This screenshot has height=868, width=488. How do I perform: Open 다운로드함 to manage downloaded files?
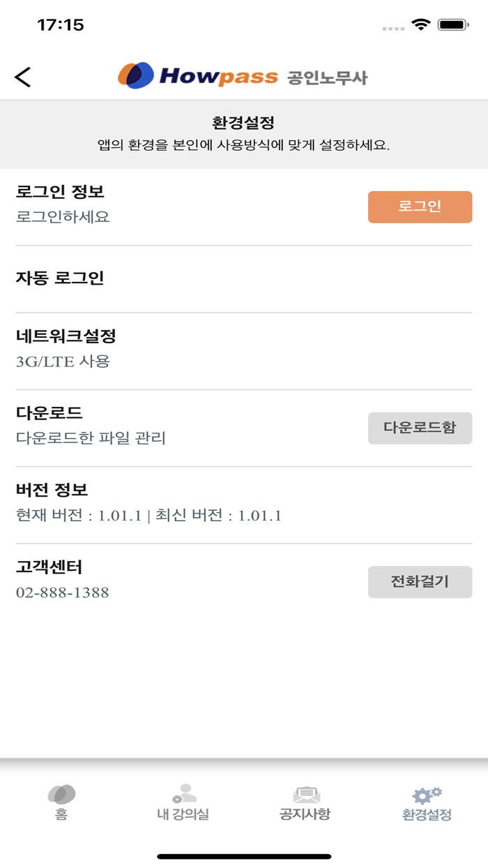point(420,428)
